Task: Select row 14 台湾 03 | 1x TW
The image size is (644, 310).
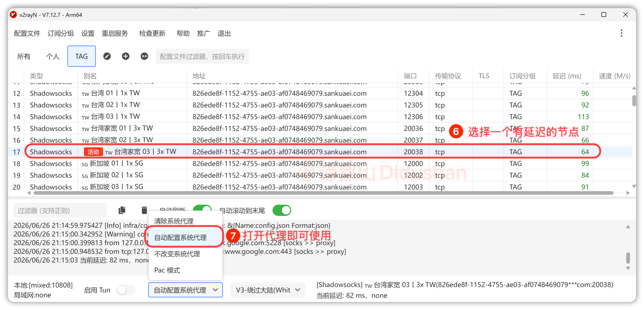Action: coord(320,117)
